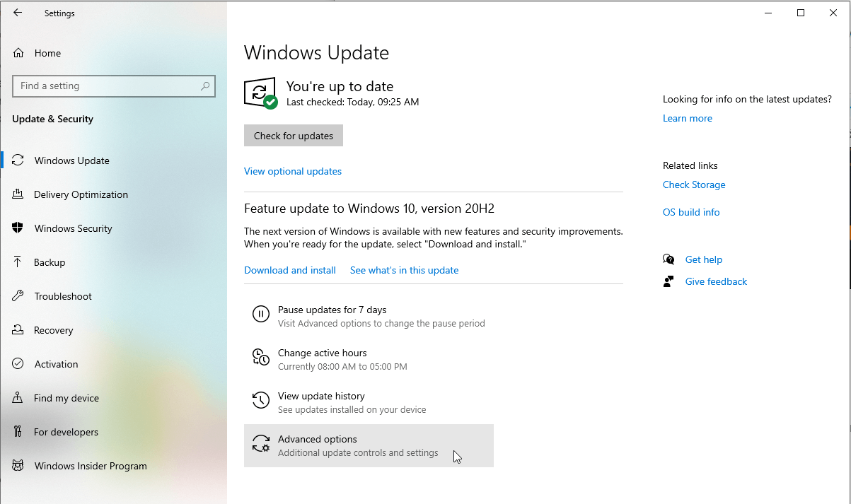The image size is (851, 504).
Task: Click the Get help icon
Action: tap(668, 259)
